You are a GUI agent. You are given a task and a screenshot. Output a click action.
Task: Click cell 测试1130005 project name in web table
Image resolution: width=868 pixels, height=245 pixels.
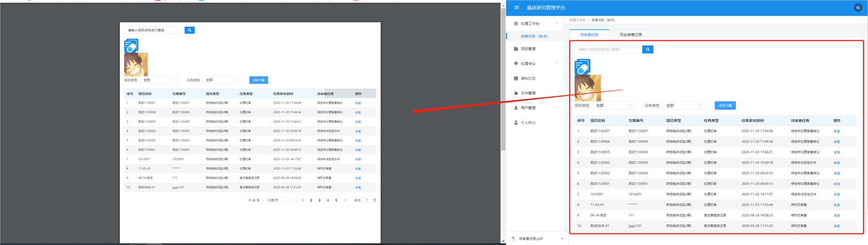click(600, 152)
